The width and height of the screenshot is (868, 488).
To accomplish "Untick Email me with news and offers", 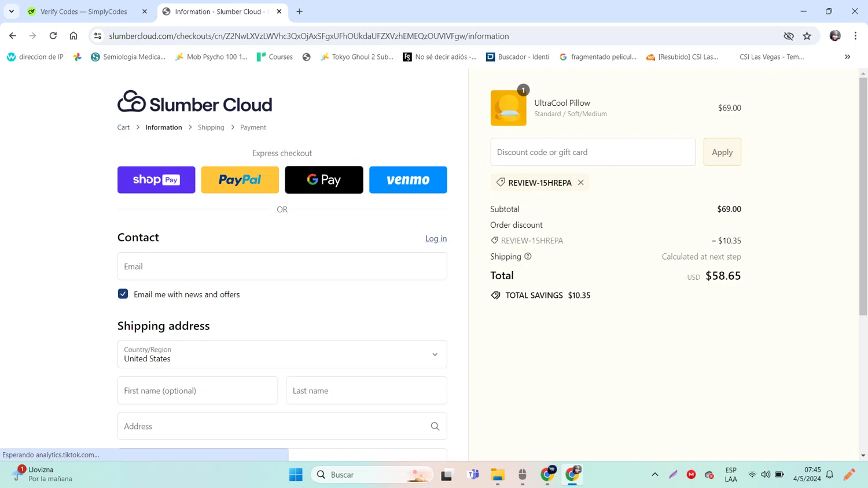I will pyautogui.click(x=123, y=294).
